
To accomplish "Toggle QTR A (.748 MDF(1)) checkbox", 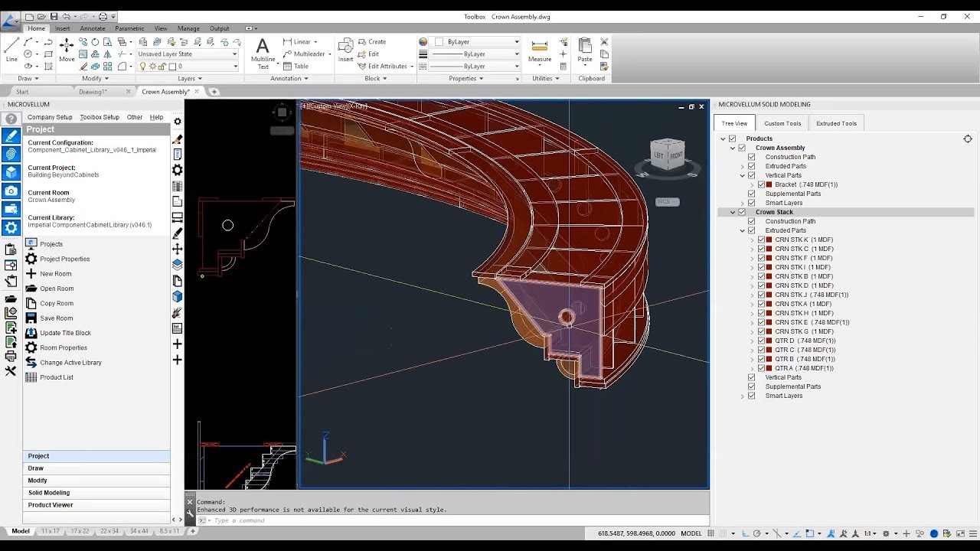I will pyautogui.click(x=761, y=368).
